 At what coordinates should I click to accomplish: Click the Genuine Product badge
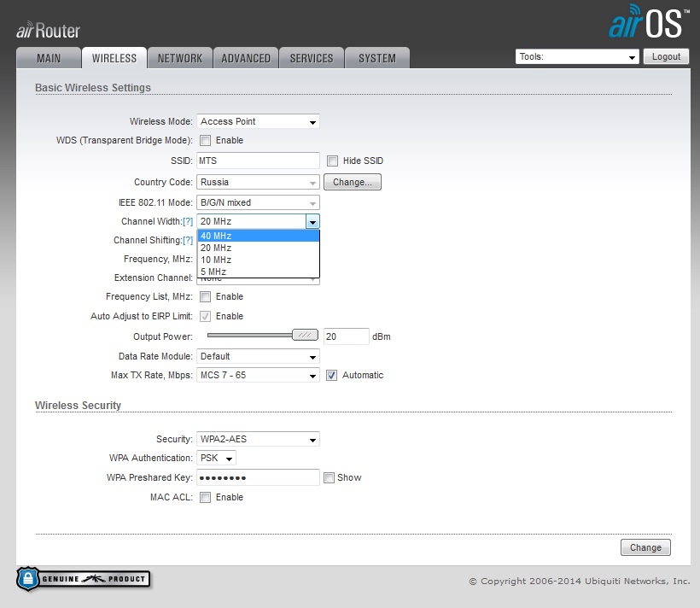[x=83, y=578]
